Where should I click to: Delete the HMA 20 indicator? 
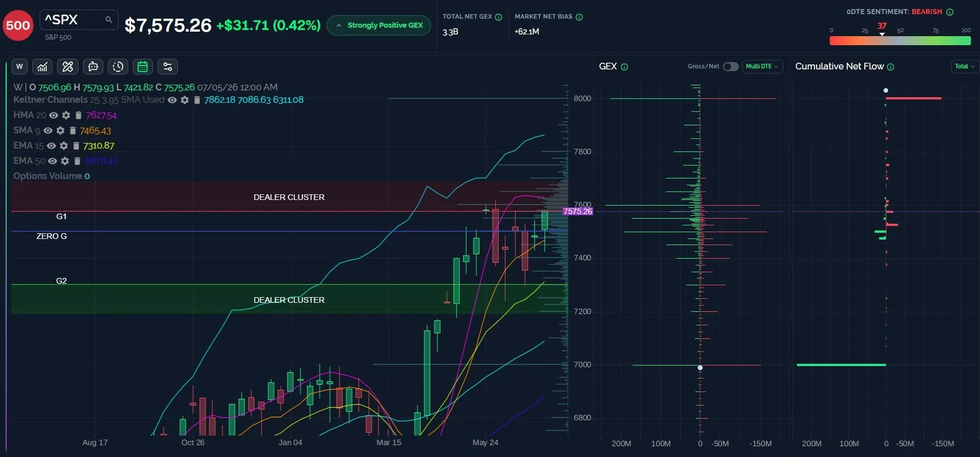(x=79, y=115)
